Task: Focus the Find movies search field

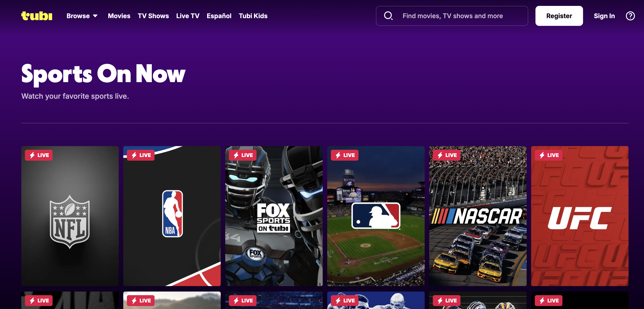Action: (x=452, y=16)
